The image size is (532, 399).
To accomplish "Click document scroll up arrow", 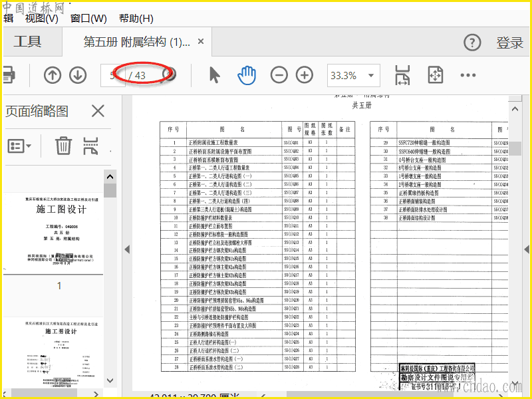I will (515, 109).
